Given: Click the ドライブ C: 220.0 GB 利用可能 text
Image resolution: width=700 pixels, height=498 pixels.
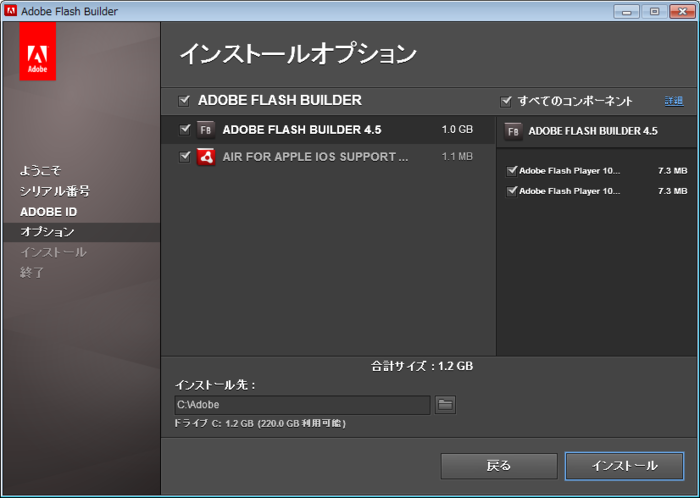Looking at the screenshot, I should pos(260,423).
